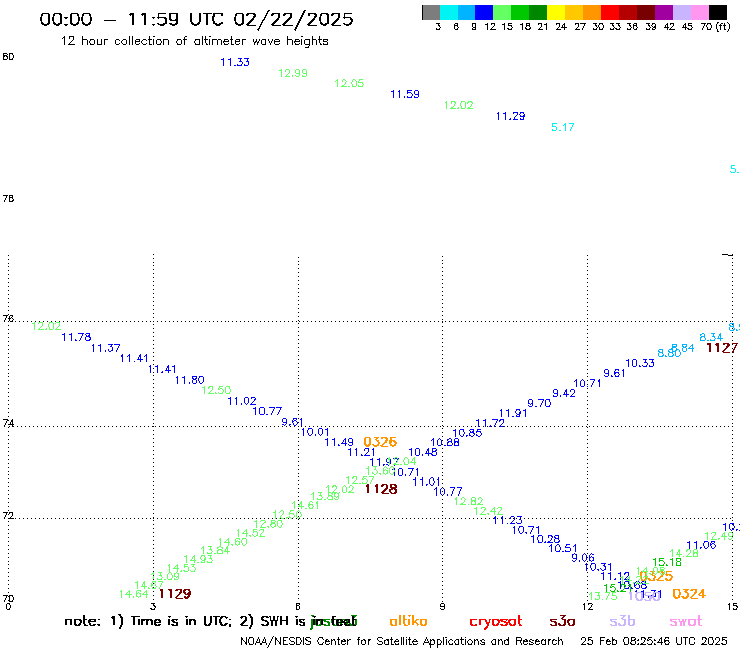The image size is (740, 650).
Task: Pick the lavender swatch in the legend
Action: (x=681, y=12)
